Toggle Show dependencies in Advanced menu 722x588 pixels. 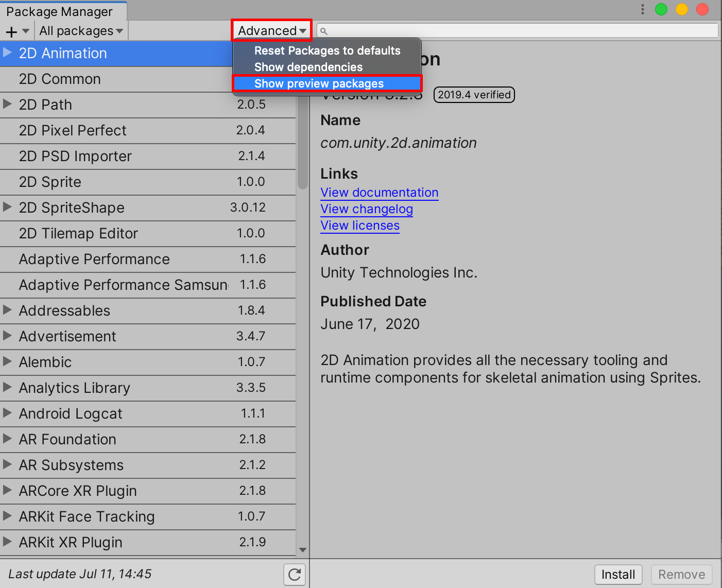[x=308, y=67]
